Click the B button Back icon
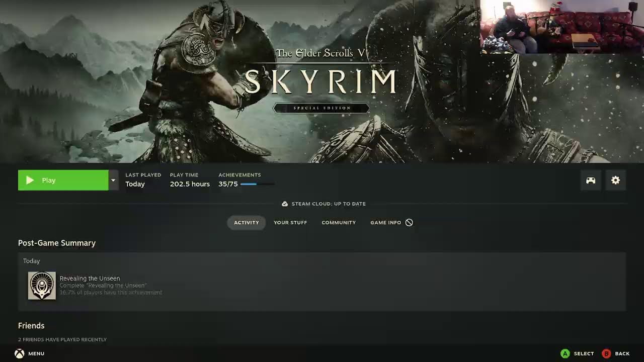Image resolution: width=644 pixels, height=362 pixels. pos(606,353)
